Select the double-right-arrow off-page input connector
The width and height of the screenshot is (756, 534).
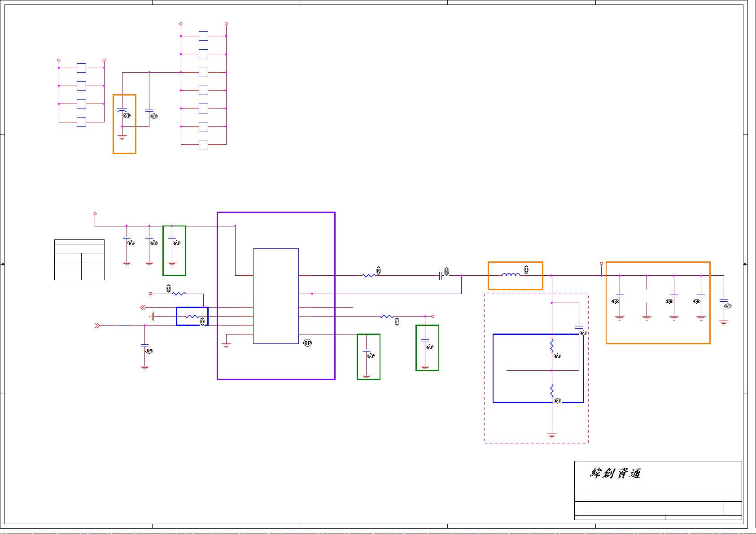point(97,325)
